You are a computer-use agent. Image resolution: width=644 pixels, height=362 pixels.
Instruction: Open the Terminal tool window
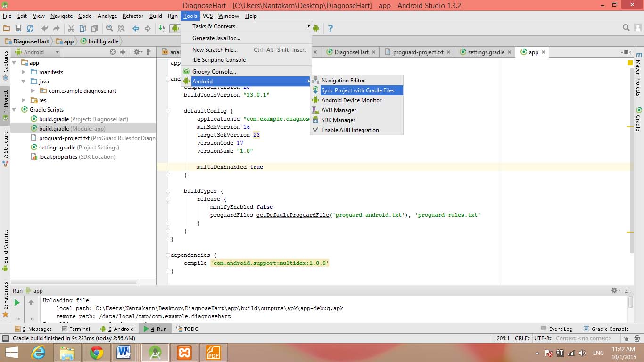click(75, 329)
